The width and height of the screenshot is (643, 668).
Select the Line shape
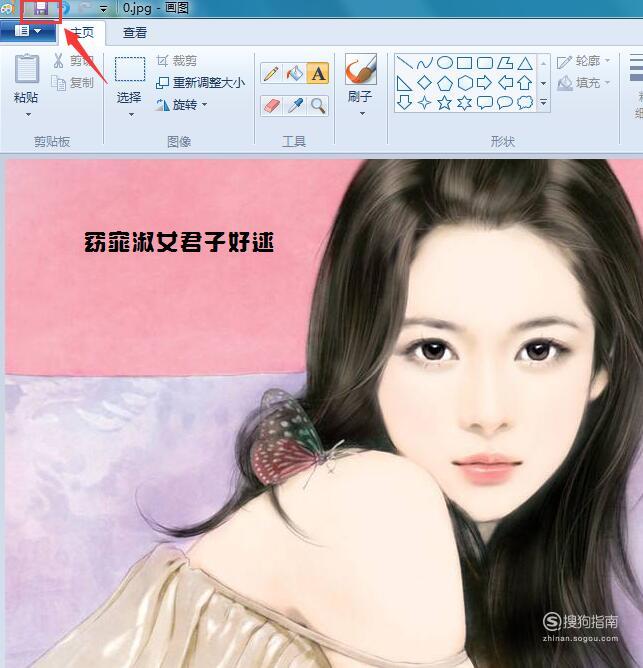click(x=405, y=63)
